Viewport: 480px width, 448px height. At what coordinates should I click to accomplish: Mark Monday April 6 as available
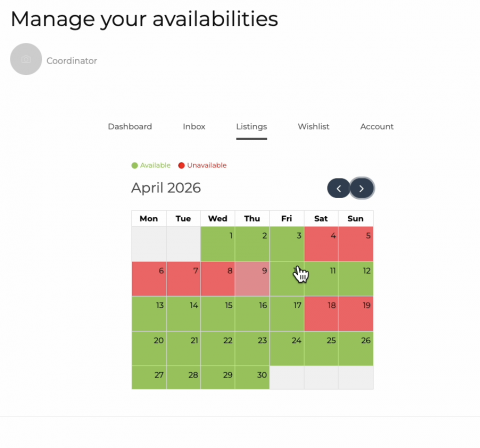[x=149, y=279]
